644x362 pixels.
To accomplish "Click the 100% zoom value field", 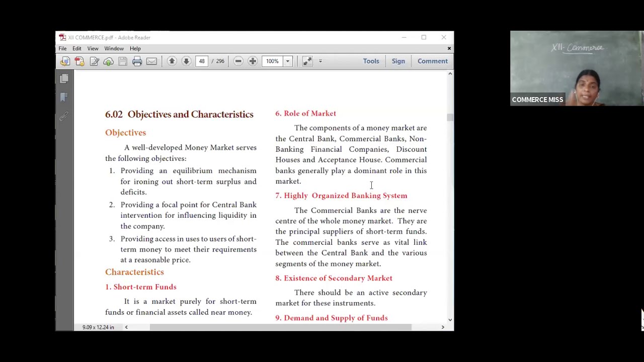I will pyautogui.click(x=272, y=61).
